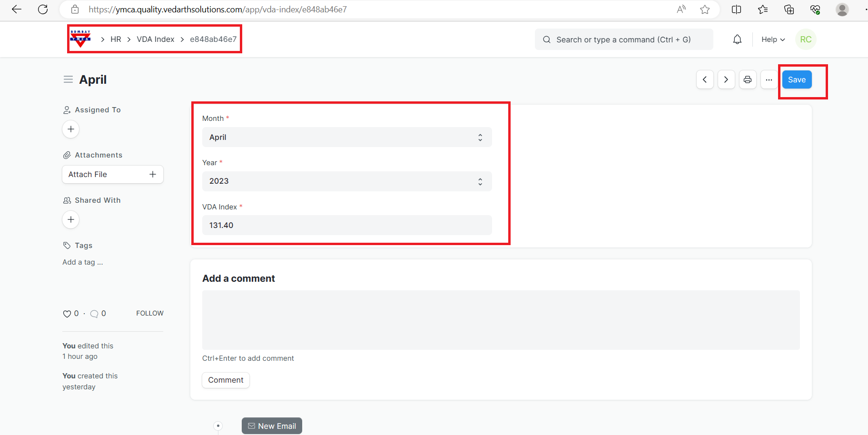This screenshot has width=868, height=435.
Task: Like this document with heart icon
Action: click(x=67, y=314)
